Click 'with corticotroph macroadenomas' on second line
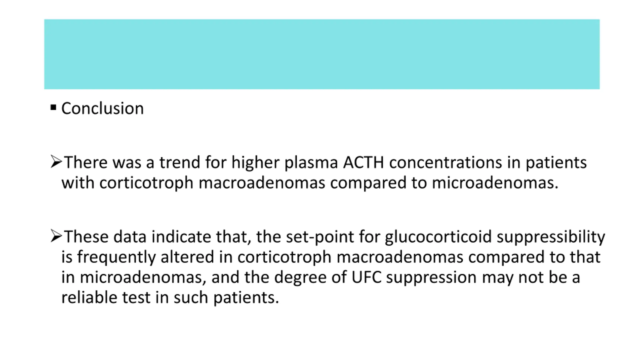 tap(193, 183)
